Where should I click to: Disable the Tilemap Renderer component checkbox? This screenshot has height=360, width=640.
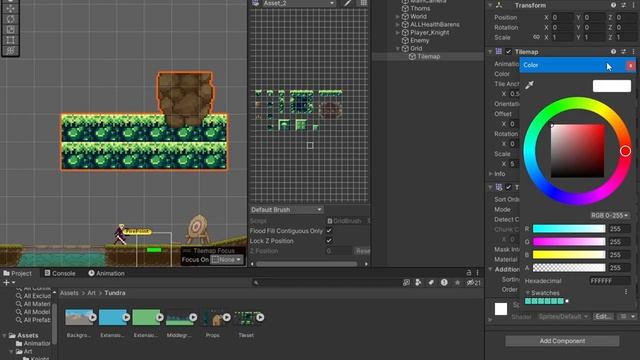pyautogui.click(x=508, y=187)
